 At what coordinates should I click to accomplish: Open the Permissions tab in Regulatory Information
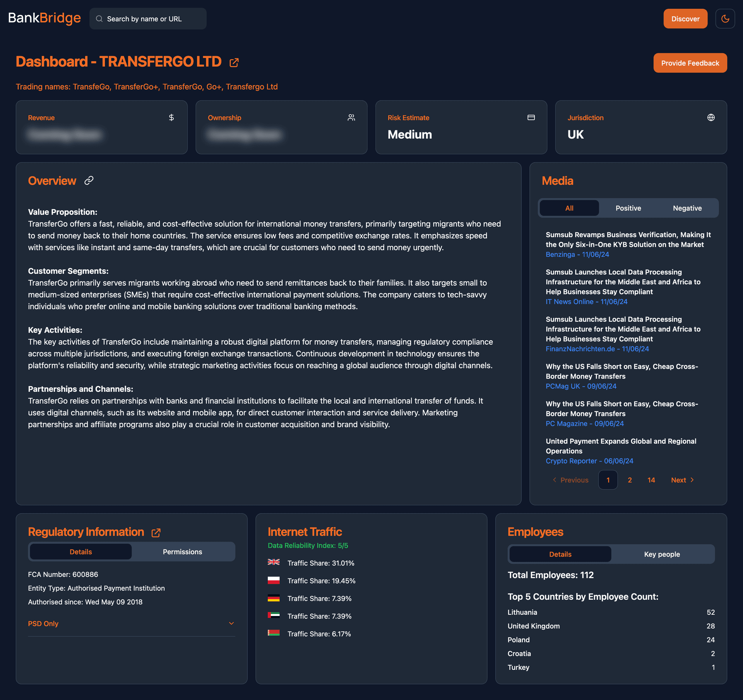pos(182,552)
